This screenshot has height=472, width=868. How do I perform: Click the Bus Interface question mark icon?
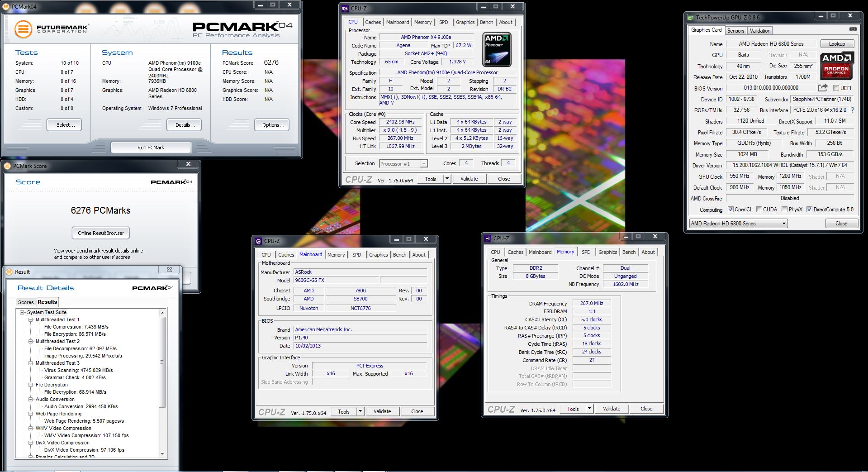[853, 110]
